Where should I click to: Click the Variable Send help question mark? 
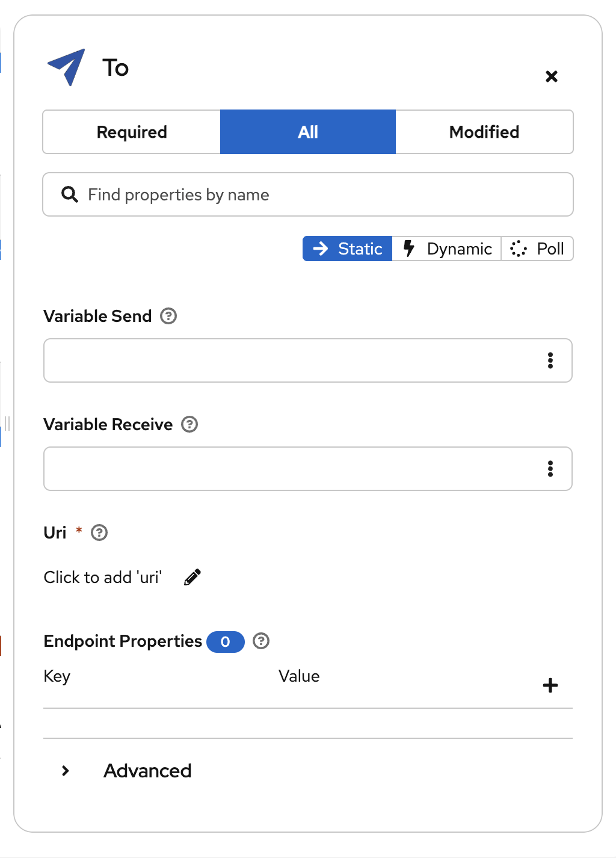pos(169,316)
